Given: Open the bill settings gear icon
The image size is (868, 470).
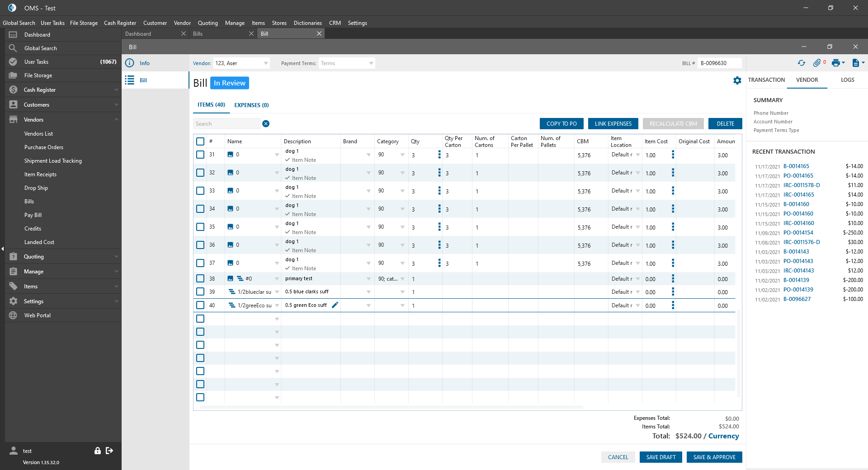Looking at the screenshot, I should click(x=737, y=80).
